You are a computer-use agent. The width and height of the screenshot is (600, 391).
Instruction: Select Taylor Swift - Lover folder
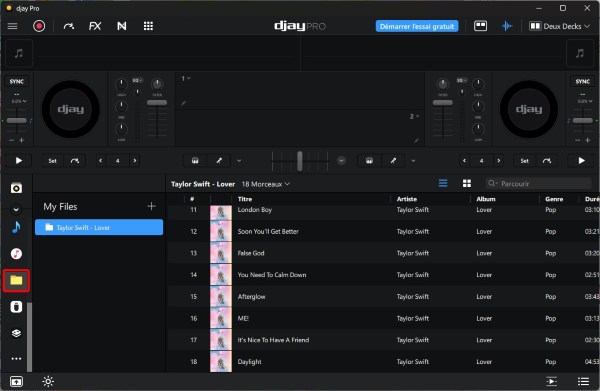99,227
